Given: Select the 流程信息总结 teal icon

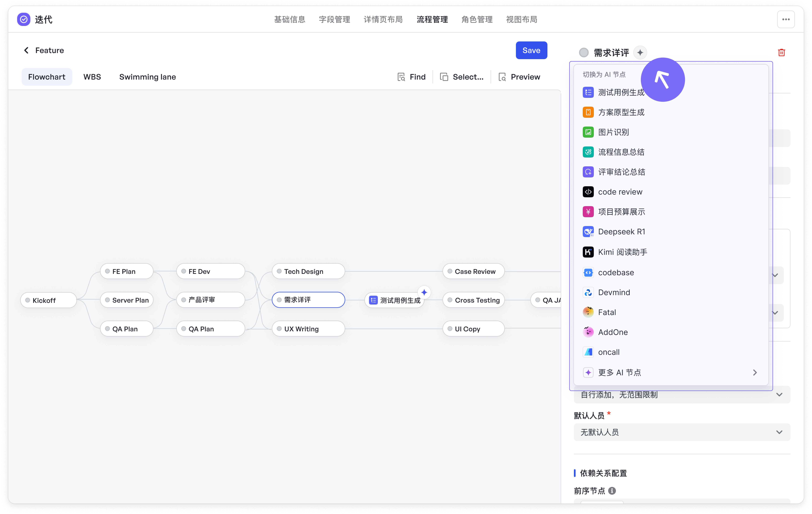Looking at the screenshot, I should (x=588, y=152).
